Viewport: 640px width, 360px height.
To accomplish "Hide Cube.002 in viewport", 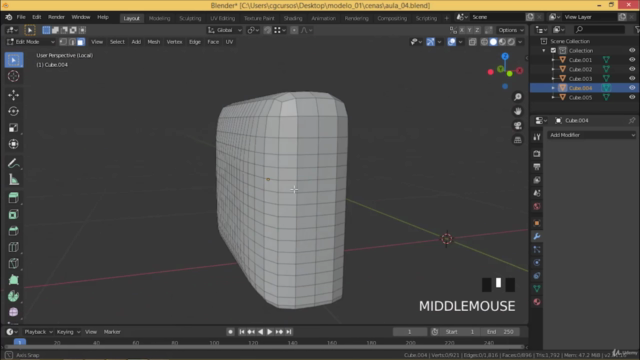I will pyautogui.click(x=632, y=69).
